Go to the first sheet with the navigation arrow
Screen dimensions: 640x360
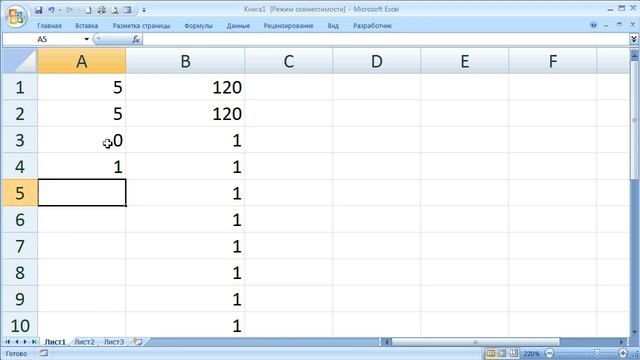[x=8, y=342]
